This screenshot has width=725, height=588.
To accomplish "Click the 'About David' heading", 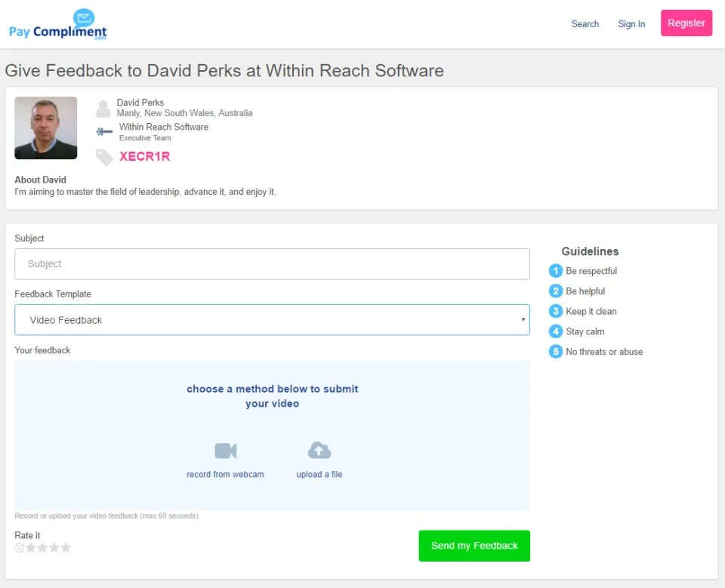I will point(40,180).
